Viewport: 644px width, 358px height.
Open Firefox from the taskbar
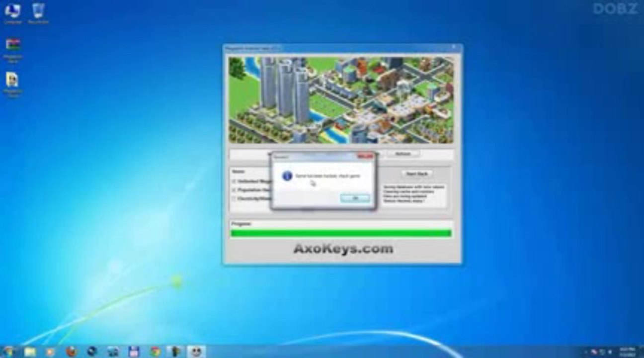pos(72,352)
